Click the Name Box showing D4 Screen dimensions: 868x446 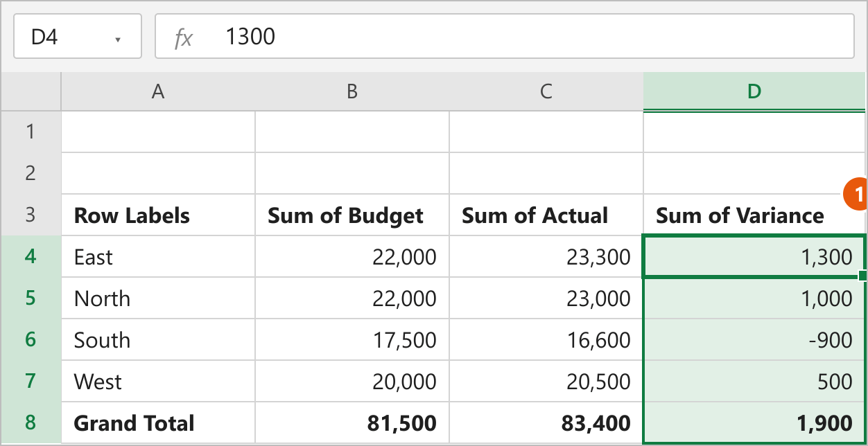78,36
